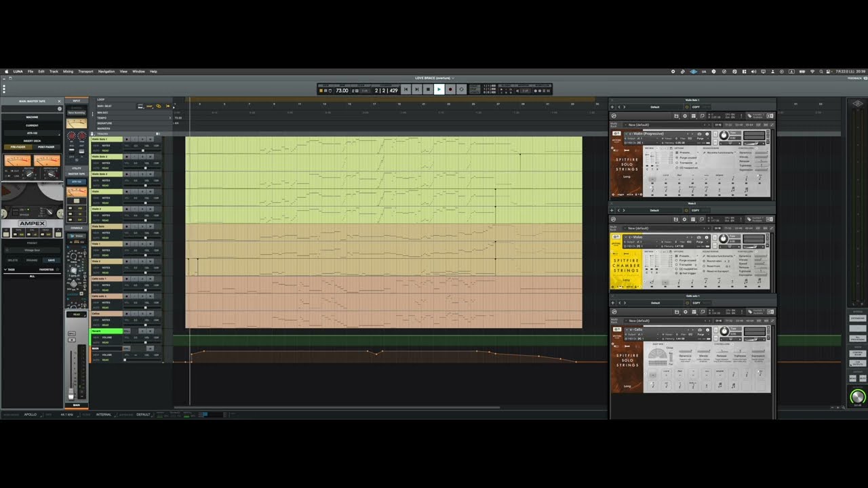Close the Main Master Tape panel

[59, 101]
